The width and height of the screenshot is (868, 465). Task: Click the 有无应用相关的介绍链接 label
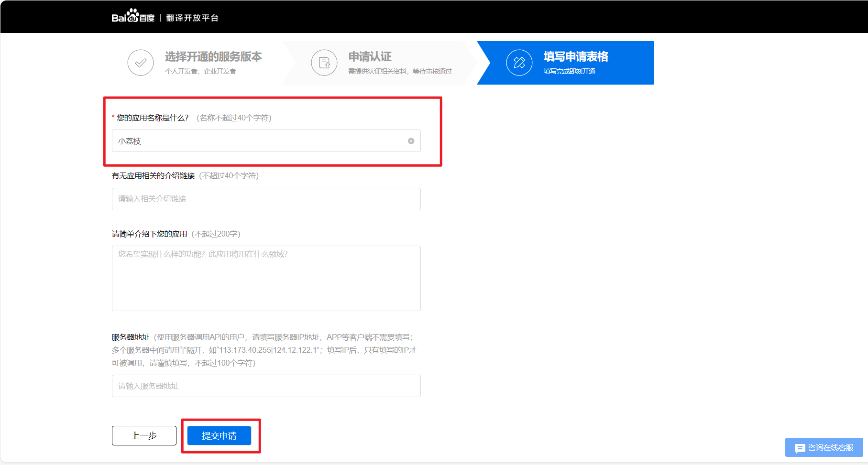click(x=152, y=175)
